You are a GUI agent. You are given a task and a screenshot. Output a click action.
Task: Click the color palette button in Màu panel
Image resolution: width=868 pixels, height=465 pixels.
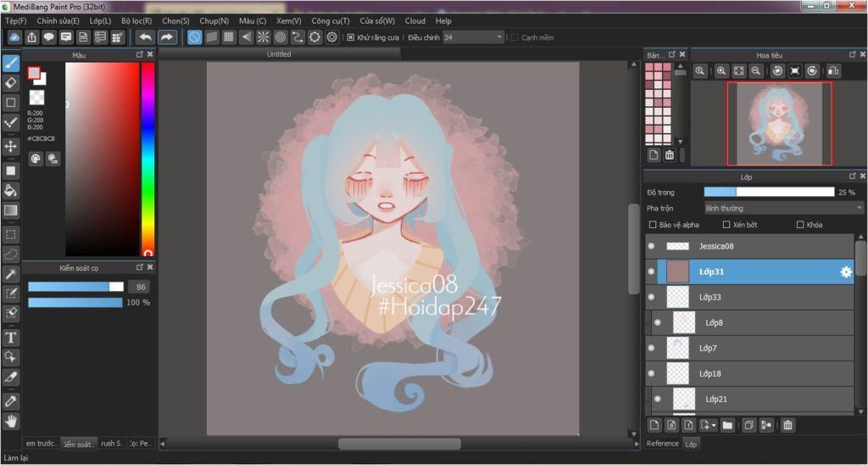(x=36, y=159)
